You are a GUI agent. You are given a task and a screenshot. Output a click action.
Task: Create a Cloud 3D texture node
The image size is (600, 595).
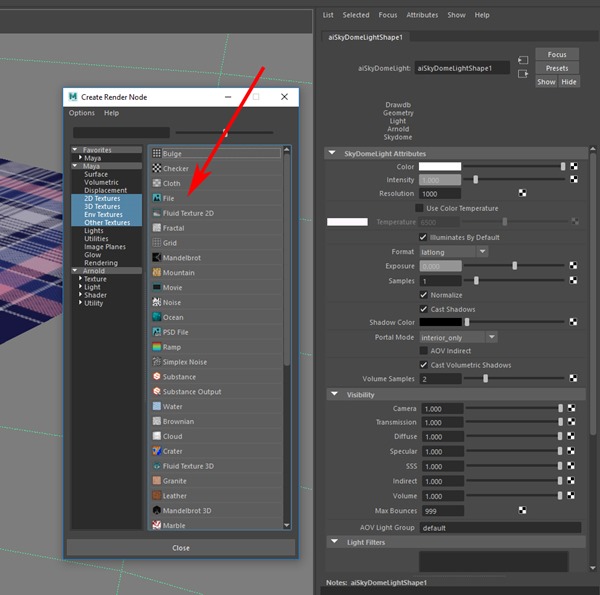click(216, 437)
